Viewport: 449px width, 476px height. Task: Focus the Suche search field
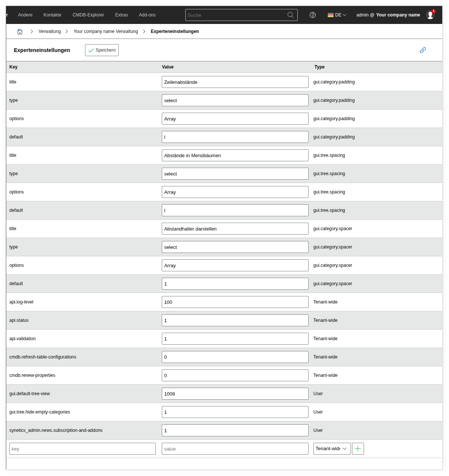click(x=236, y=15)
